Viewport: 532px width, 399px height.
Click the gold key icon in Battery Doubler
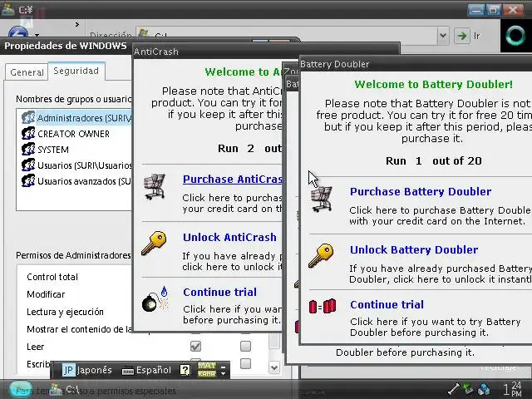point(321,255)
